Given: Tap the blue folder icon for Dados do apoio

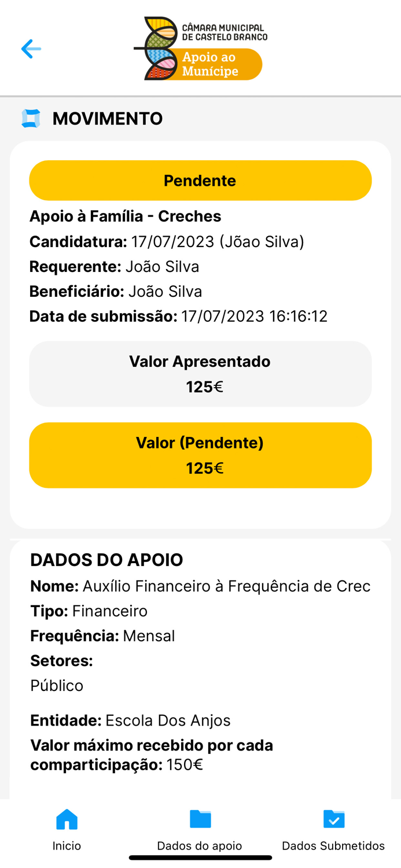Looking at the screenshot, I should pos(200,819).
